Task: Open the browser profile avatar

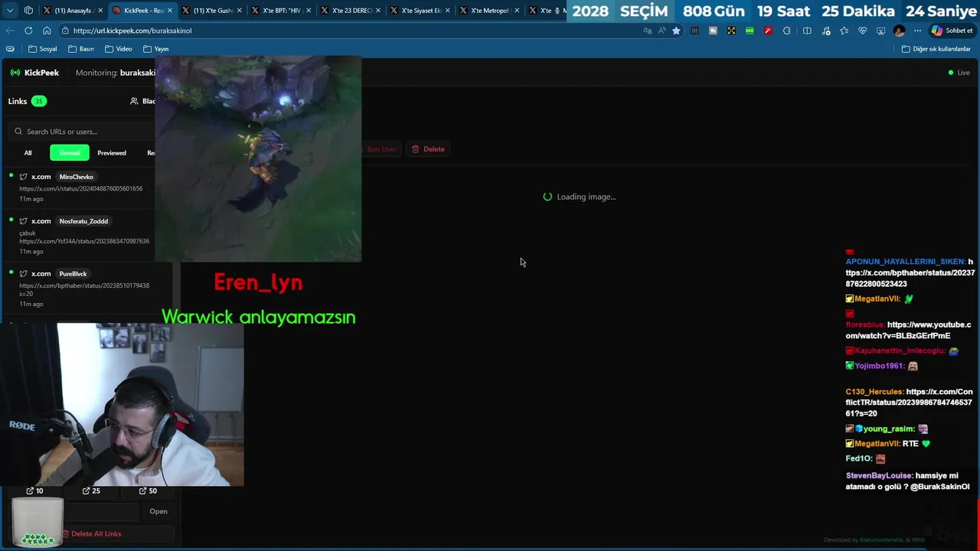Action: pos(899,31)
